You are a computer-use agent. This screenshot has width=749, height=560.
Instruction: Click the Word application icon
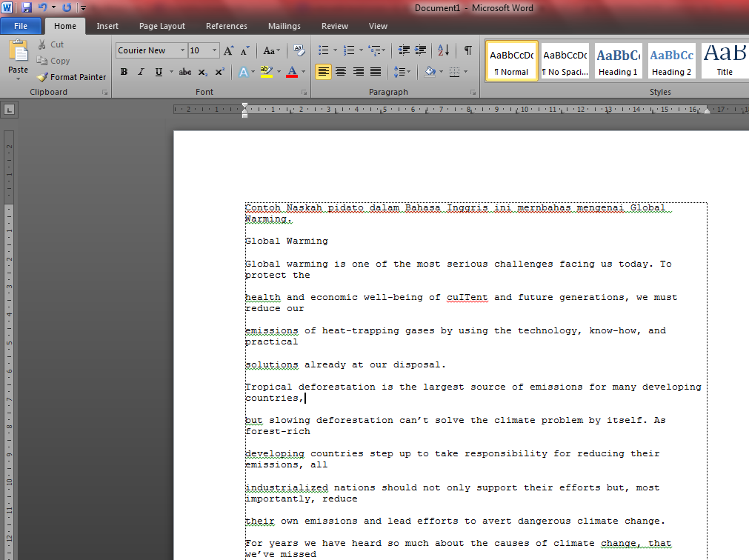click(x=7, y=7)
